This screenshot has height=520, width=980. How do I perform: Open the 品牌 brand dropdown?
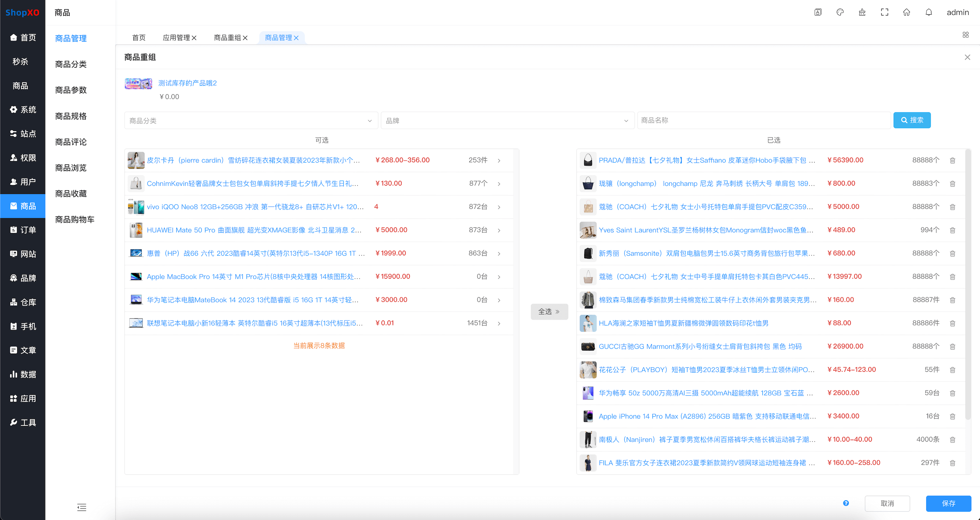point(507,121)
